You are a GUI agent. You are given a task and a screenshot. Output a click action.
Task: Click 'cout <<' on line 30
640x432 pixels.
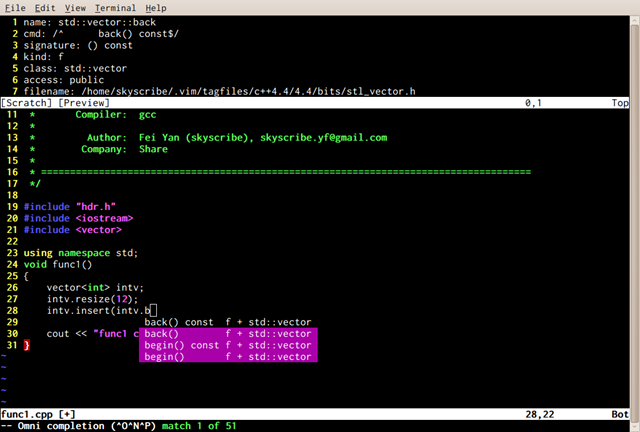[x=67, y=334]
